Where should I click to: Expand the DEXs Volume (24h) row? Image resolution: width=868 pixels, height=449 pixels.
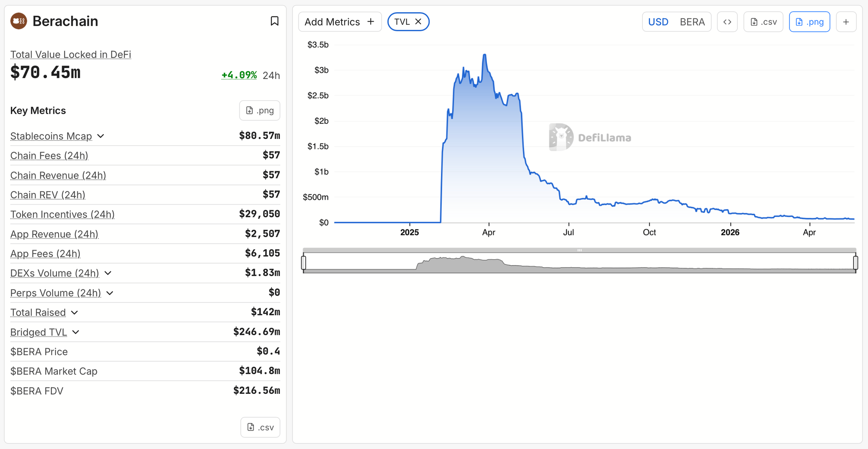(108, 273)
